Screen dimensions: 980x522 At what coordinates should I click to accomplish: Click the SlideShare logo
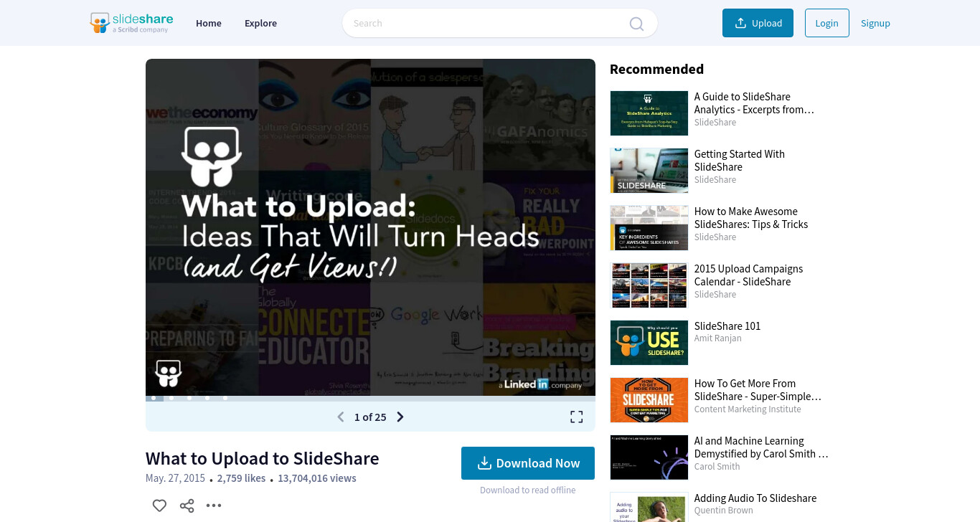[131, 23]
